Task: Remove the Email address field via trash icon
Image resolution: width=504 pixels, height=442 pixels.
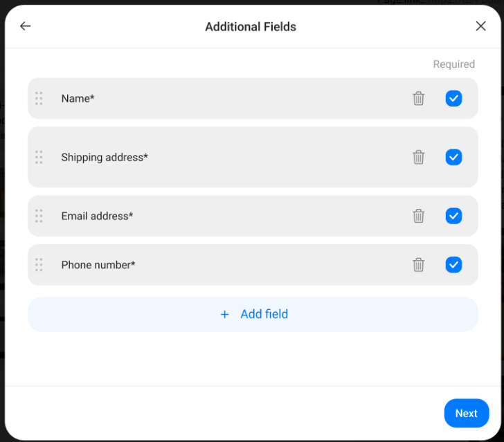Action: (x=418, y=216)
